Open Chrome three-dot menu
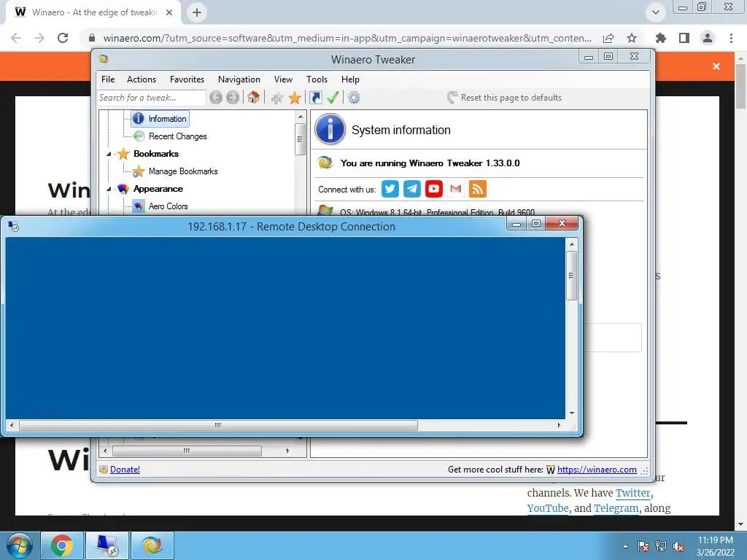Image resolution: width=747 pixels, height=560 pixels. (731, 38)
